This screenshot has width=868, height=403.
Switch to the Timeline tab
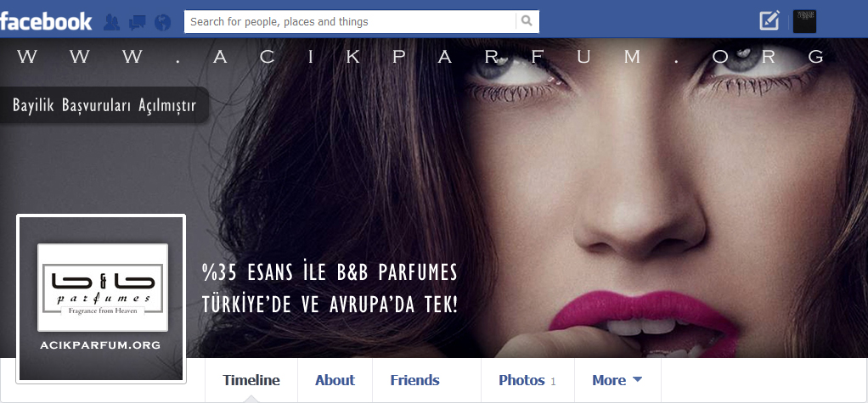[251, 380]
